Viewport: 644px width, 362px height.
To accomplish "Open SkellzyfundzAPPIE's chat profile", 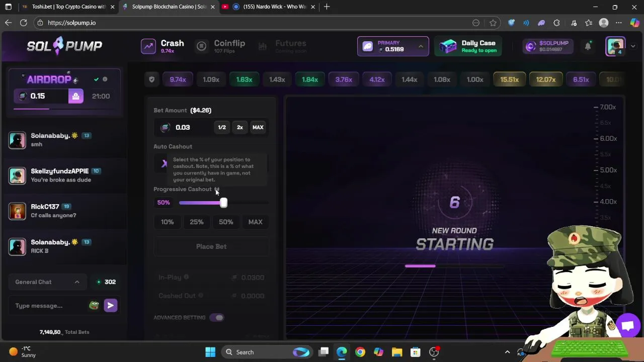I will (59, 171).
